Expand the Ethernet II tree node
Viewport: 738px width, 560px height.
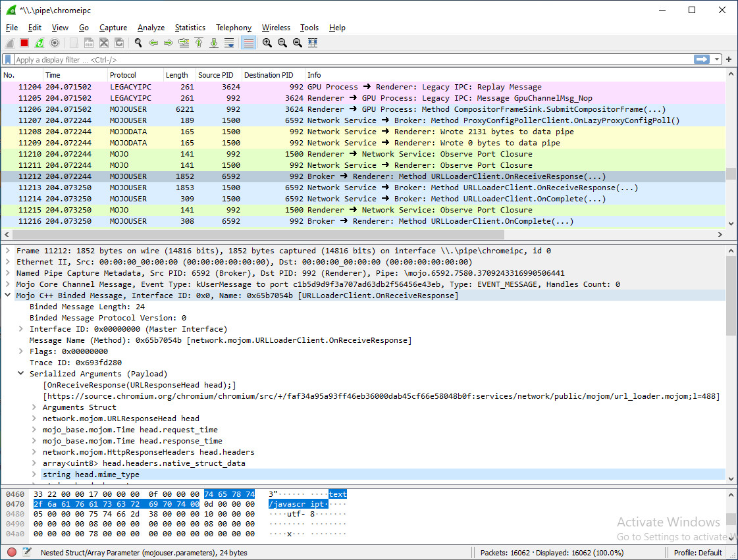pos(7,262)
